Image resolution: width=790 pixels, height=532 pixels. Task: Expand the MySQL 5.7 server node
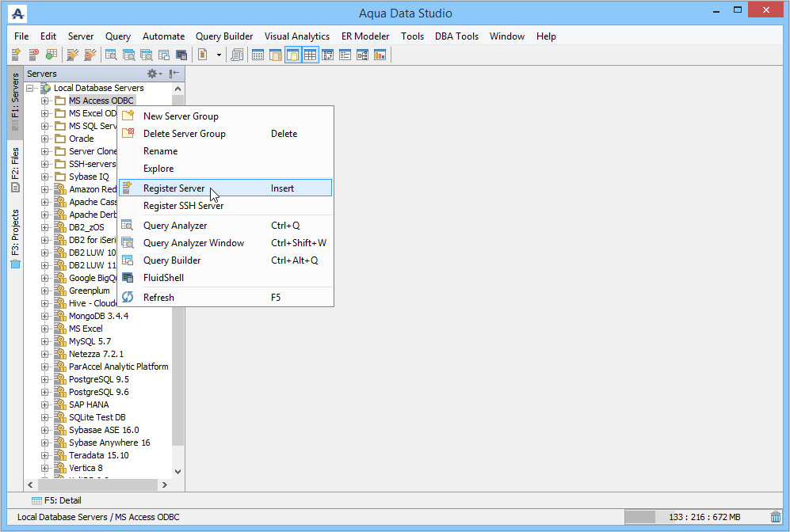point(45,341)
